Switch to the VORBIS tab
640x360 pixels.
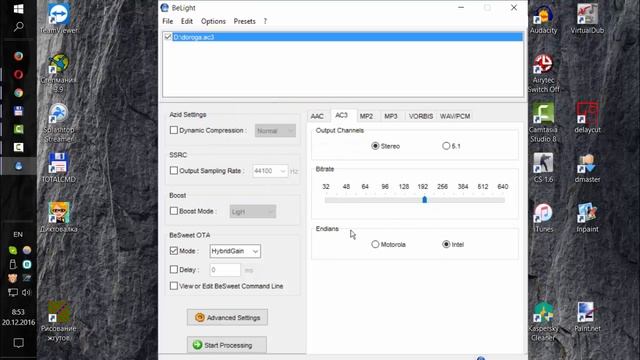click(421, 116)
